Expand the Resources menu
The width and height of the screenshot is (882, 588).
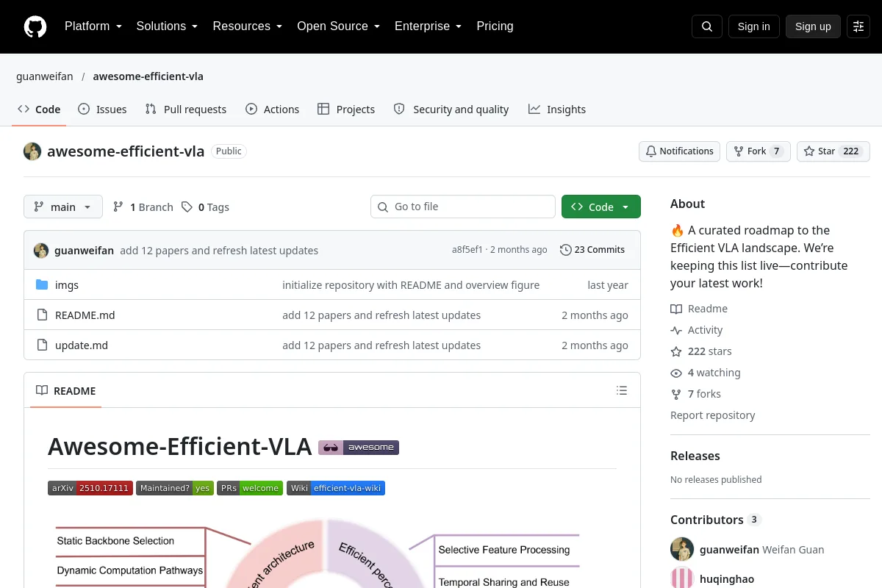pyautogui.click(x=248, y=26)
